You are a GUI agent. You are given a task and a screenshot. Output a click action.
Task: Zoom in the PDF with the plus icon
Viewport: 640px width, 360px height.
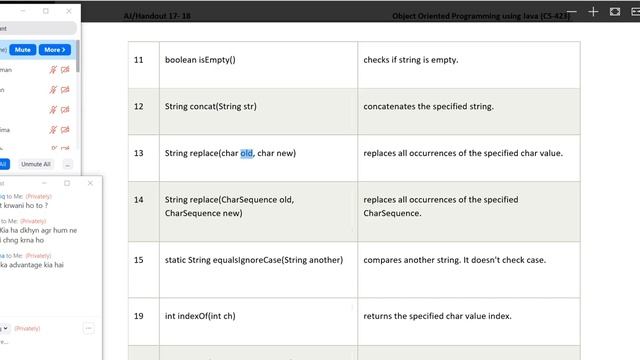pos(593,11)
